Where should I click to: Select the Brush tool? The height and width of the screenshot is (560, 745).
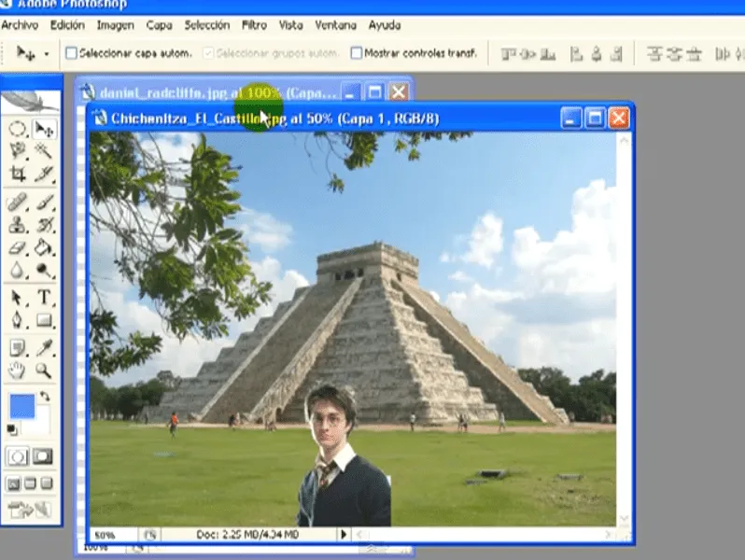44,203
